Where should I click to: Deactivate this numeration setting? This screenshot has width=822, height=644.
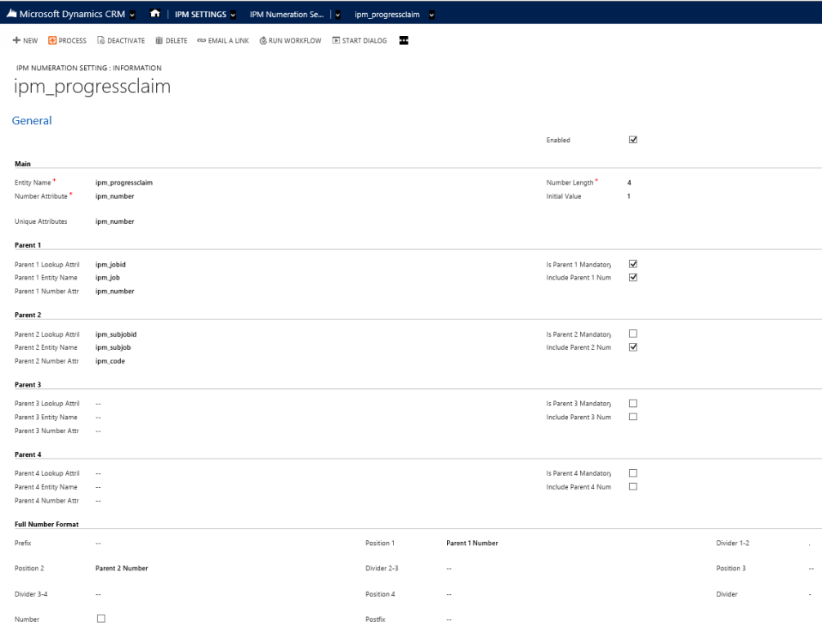tap(120, 41)
